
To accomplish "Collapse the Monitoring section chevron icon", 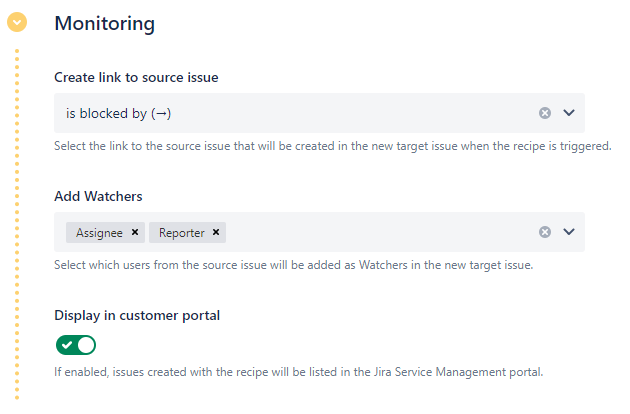I will [x=17, y=21].
